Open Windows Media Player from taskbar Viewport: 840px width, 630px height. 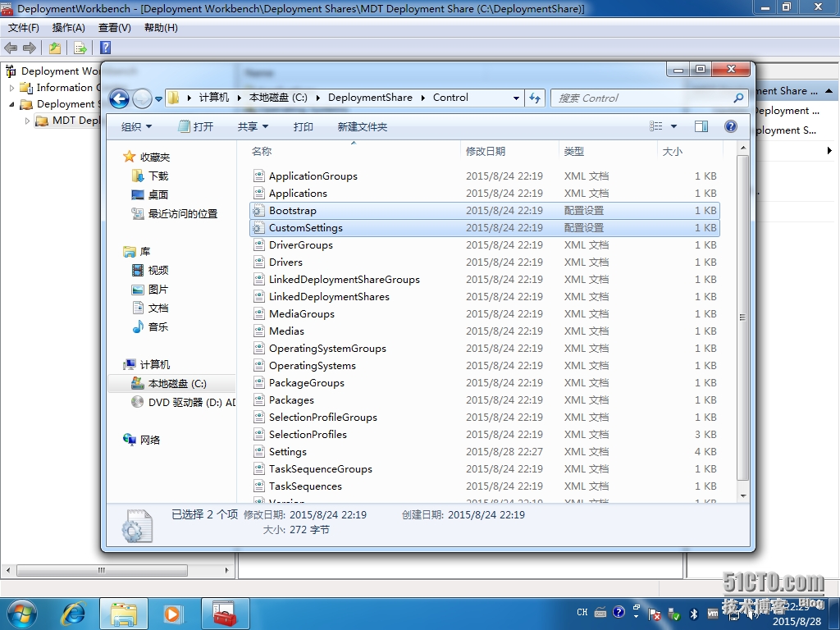(x=173, y=614)
